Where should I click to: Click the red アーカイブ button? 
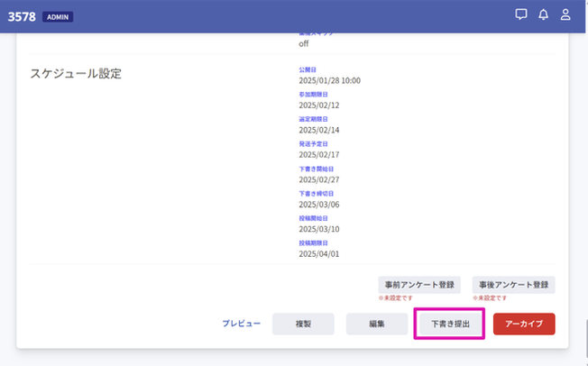524,324
